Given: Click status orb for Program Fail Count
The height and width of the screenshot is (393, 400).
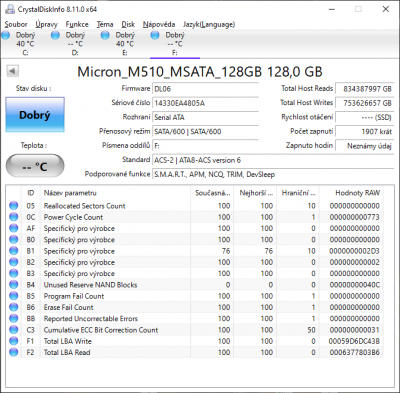Looking at the screenshot, I should pyautogui.click(x=14, y=296).
